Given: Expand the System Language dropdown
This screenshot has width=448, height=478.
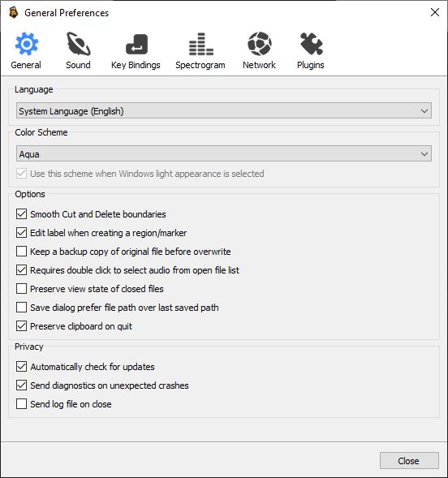Looking at the screenshot, I should (224, 110).
